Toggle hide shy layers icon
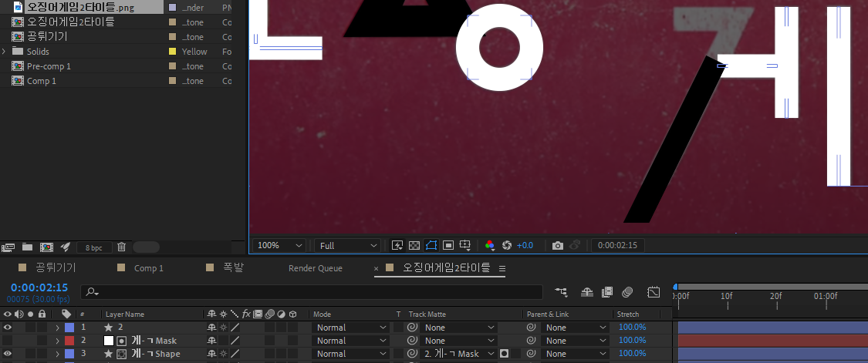Image resolution: width=868 pixels, height=363 pixels. (587, 291)
